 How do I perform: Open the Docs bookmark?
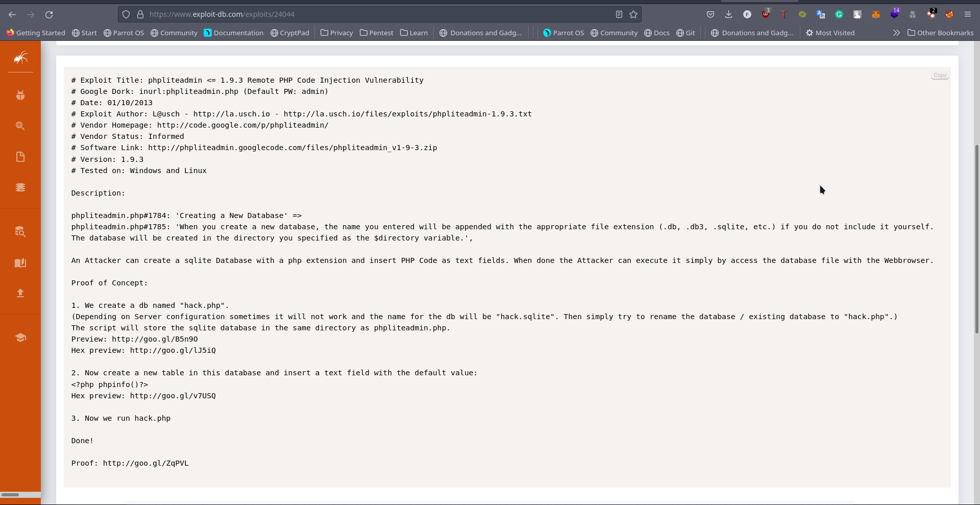[657, 33]
